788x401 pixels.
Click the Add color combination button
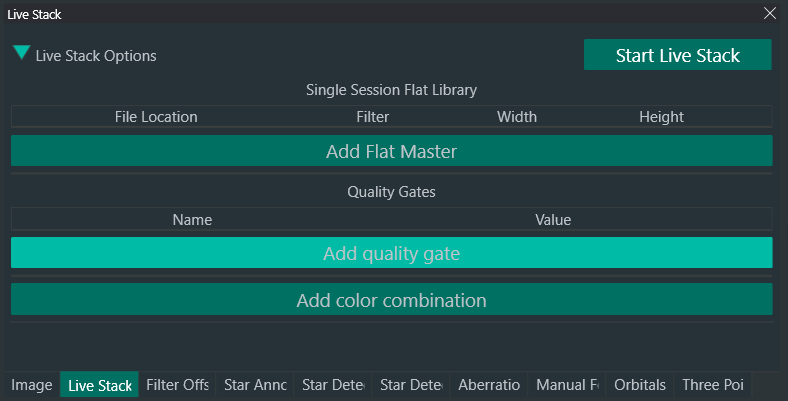(x=391, y=300)
